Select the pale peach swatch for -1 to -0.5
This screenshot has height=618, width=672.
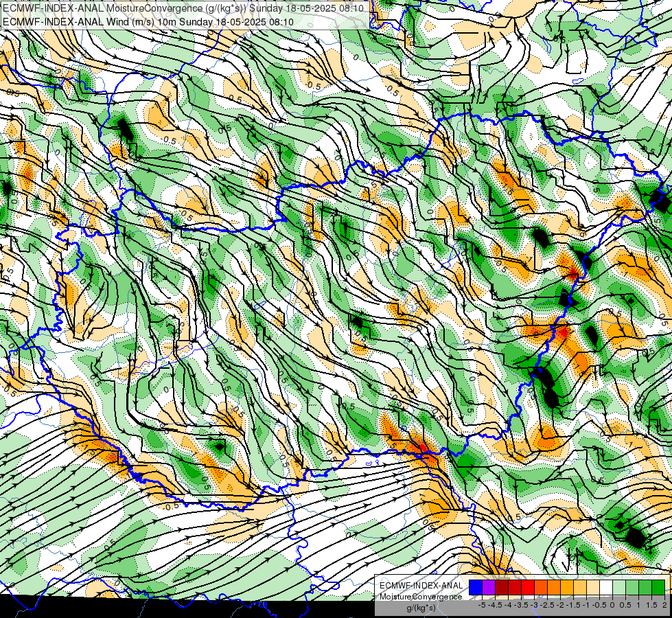tap(592, 588)
